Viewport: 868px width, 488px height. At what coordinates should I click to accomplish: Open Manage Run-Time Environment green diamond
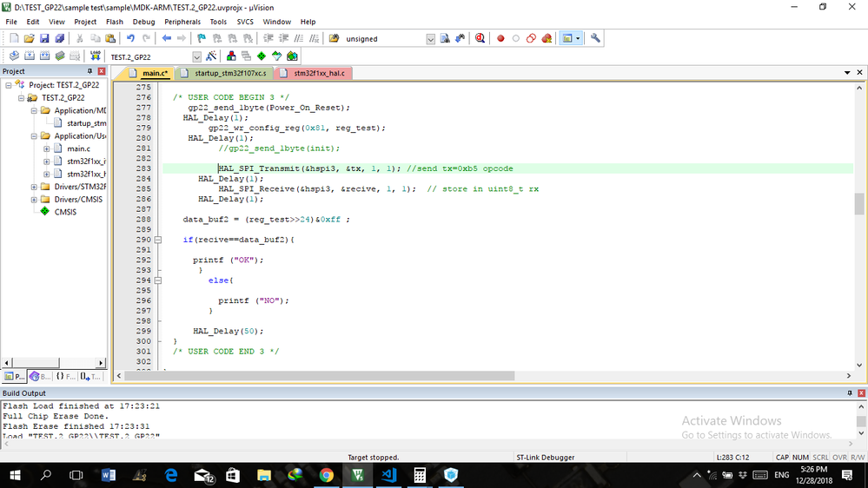pos(262,56)
